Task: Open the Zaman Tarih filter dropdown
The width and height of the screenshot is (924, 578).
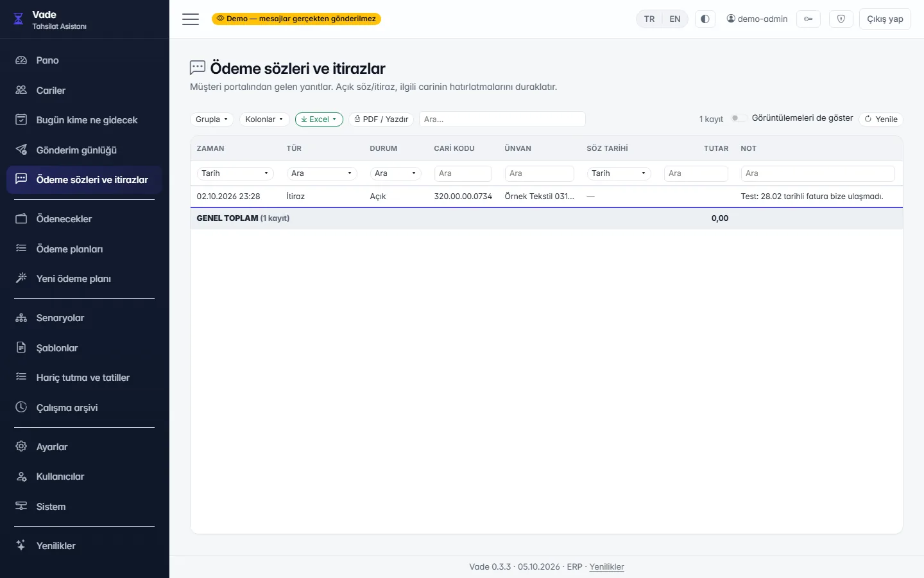Action: (x=235, y=173)
